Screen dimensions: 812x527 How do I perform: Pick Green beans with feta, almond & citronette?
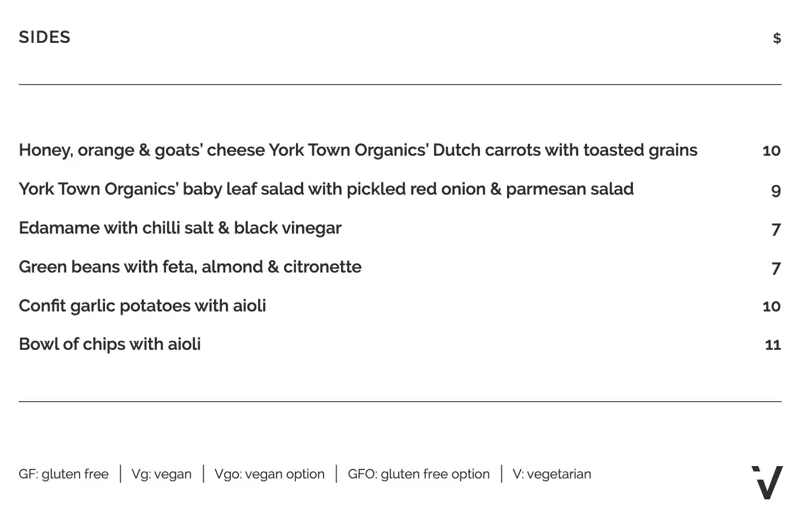[190, 267]
